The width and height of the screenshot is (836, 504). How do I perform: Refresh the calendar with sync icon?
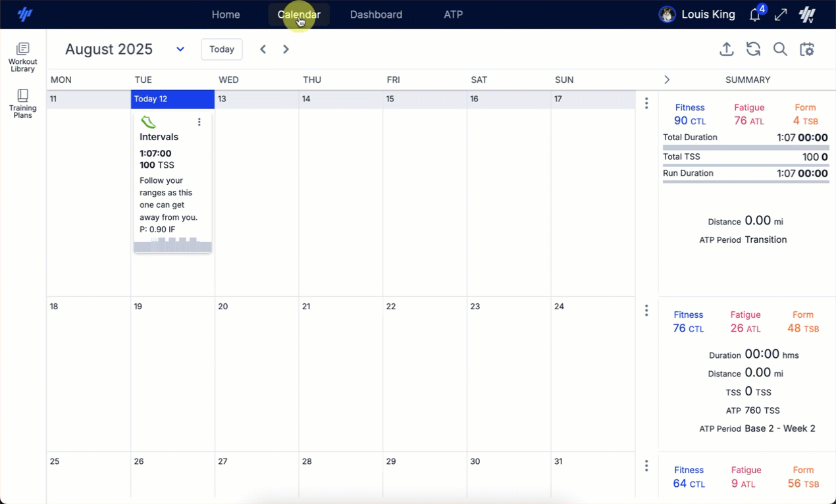(753, 49)
